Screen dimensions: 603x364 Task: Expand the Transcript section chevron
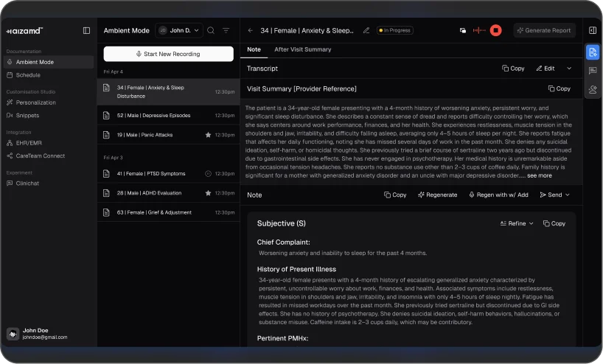pos(568,69)
